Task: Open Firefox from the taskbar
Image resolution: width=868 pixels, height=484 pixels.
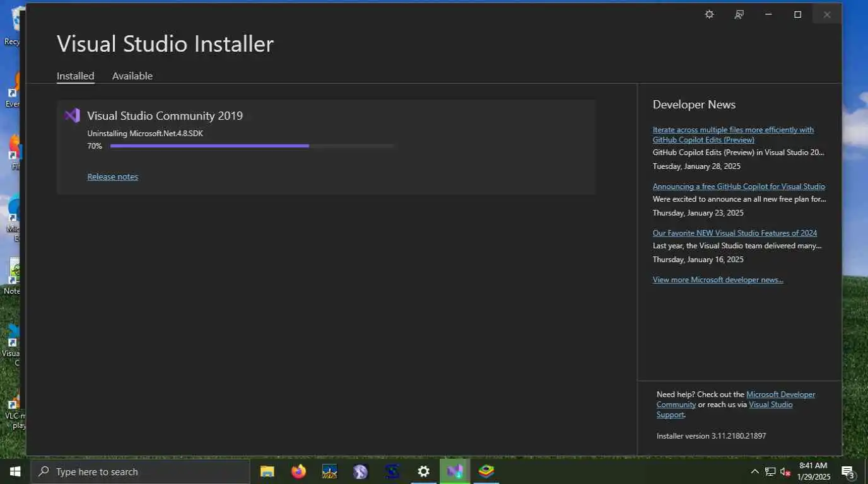Action: click(298, 471)
